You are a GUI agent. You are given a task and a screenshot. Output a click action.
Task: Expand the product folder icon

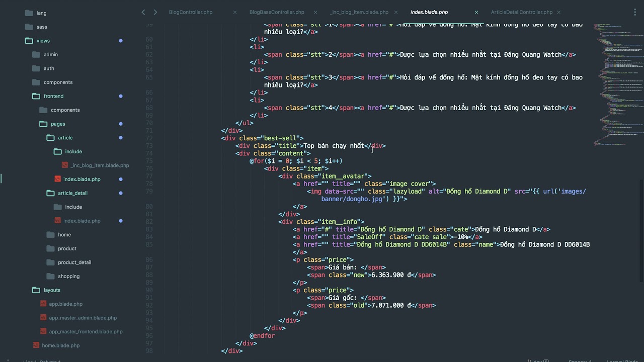(50, 248)
